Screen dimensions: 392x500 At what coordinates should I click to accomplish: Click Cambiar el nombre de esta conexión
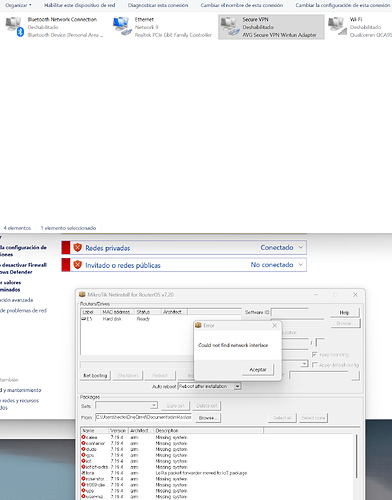(242, 5)
